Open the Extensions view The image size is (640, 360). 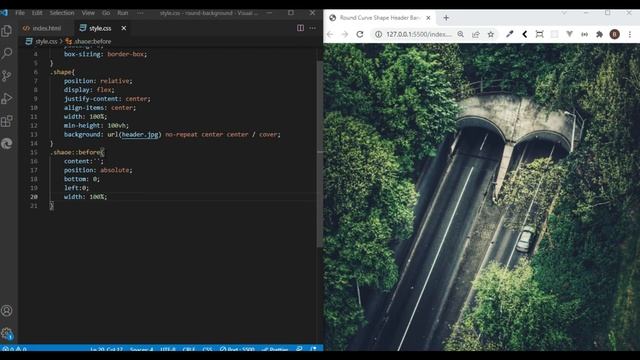(7, 121)
